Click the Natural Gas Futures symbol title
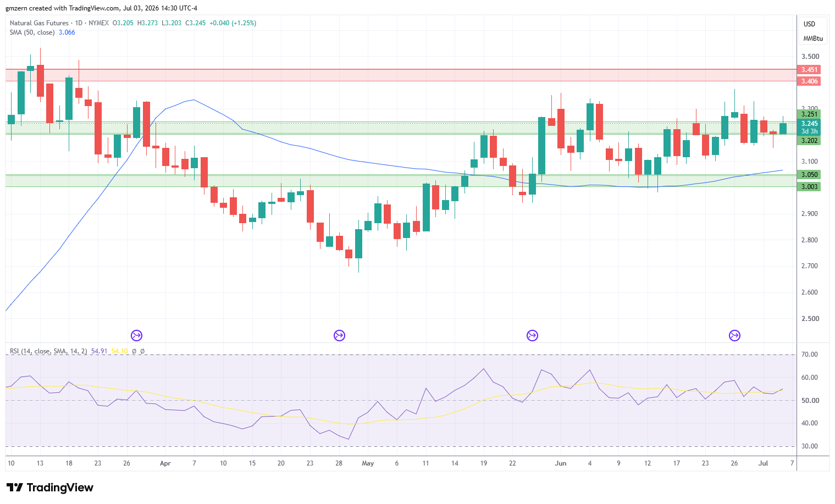This screenshot has width=835, height=504. (x=39, y=23)
